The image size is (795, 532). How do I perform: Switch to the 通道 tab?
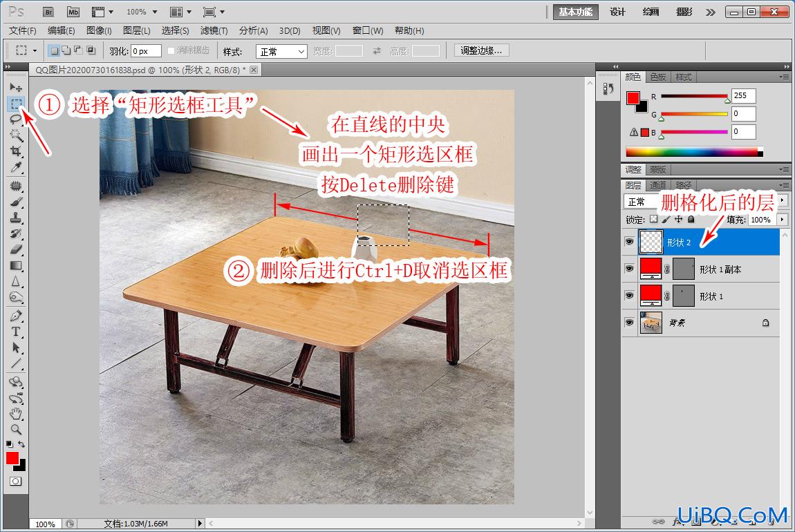tap(657, 185)
